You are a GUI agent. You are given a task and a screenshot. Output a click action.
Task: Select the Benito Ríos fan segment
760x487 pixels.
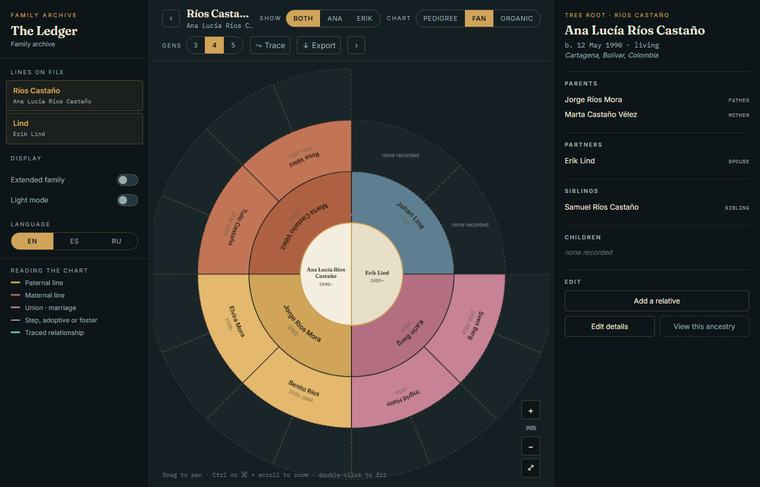tap(304, 393)
